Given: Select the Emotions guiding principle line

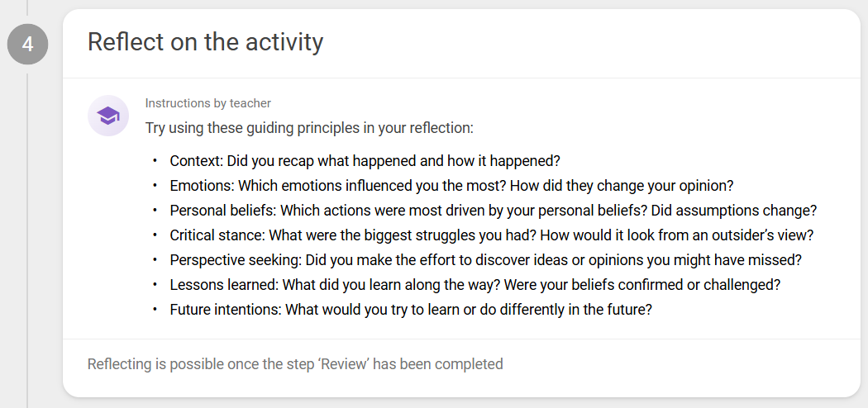Looking at the screenshot, I should [451, 186].
